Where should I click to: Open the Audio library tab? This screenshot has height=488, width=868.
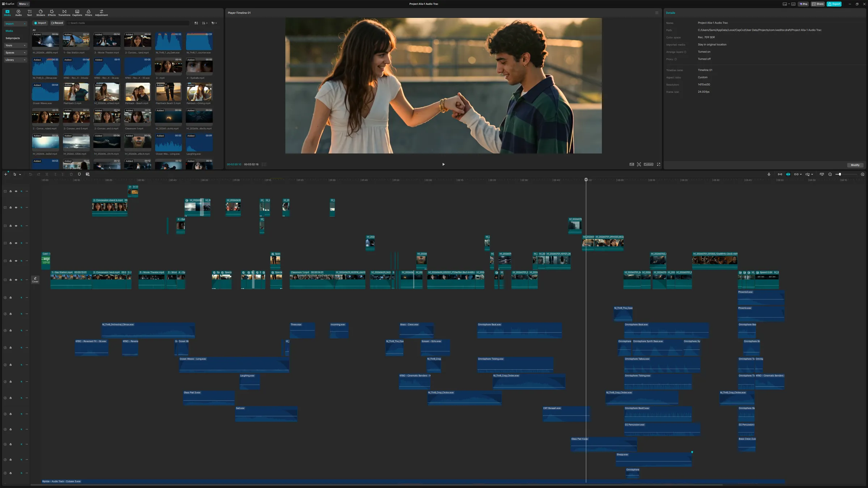click(18, 13)
